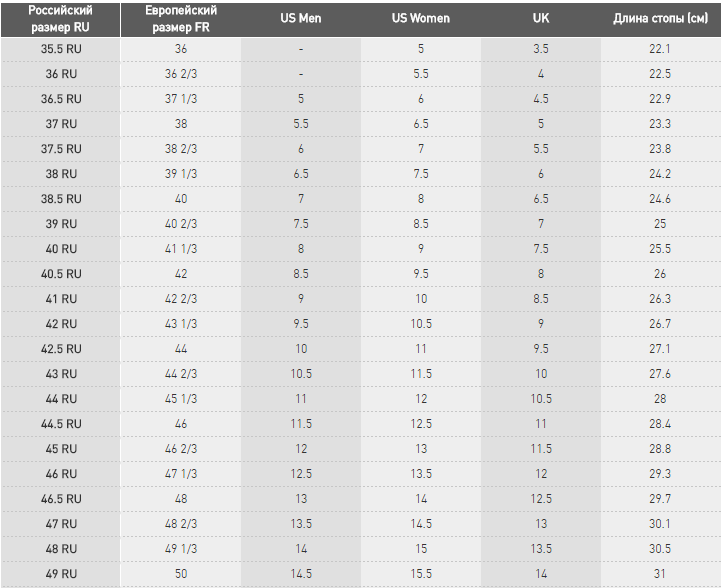Click the '49 1/3' European size cell
This screenshot has height=588, width=722.
pyautogui.click(x=181, y=549)
